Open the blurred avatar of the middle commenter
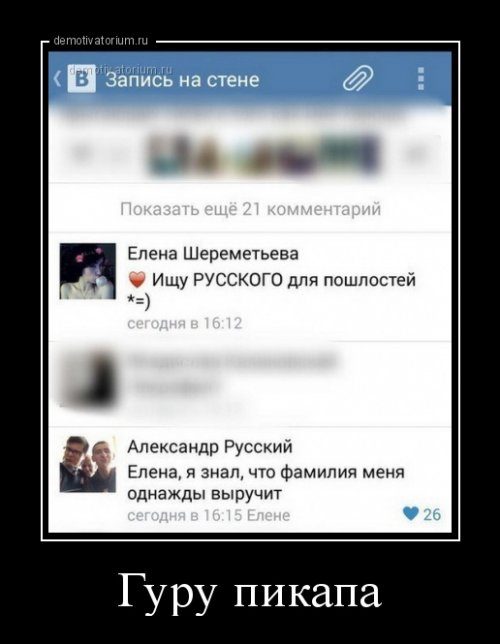The height and width of the screenshot is (644, 500). point(88,379)
